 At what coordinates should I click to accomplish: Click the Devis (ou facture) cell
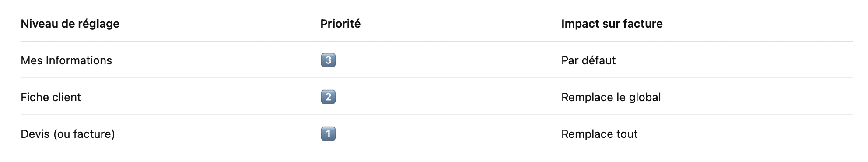click(68, 134)
